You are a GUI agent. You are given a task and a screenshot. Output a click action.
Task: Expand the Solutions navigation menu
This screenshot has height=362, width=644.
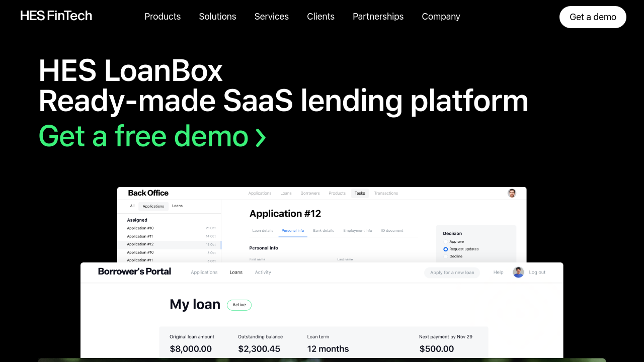click(217, 17)
